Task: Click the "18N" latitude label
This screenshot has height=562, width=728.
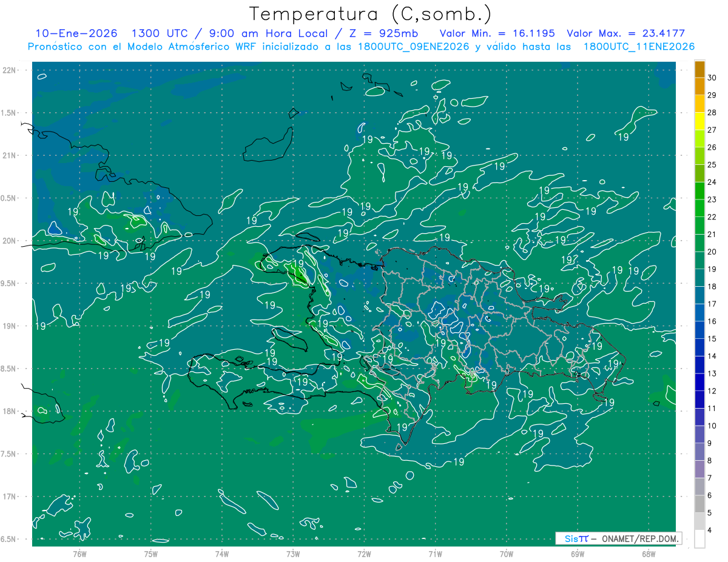Action: click(10, 411)
